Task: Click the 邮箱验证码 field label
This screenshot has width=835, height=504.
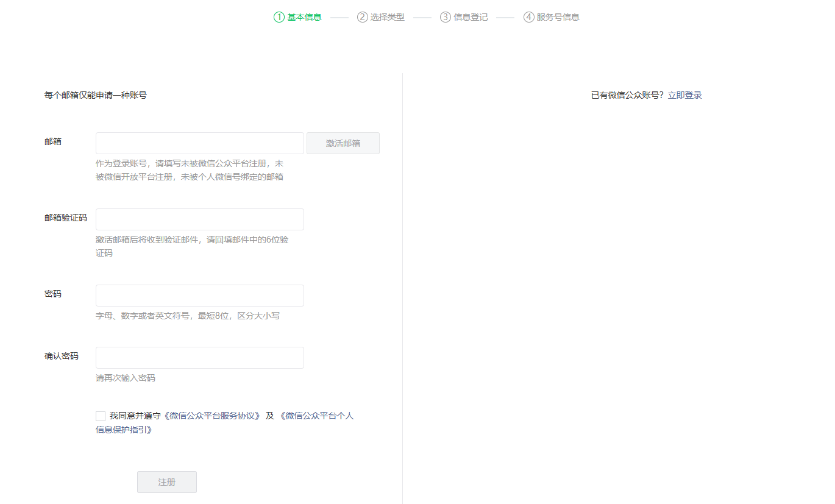Action: coord(66,218)
